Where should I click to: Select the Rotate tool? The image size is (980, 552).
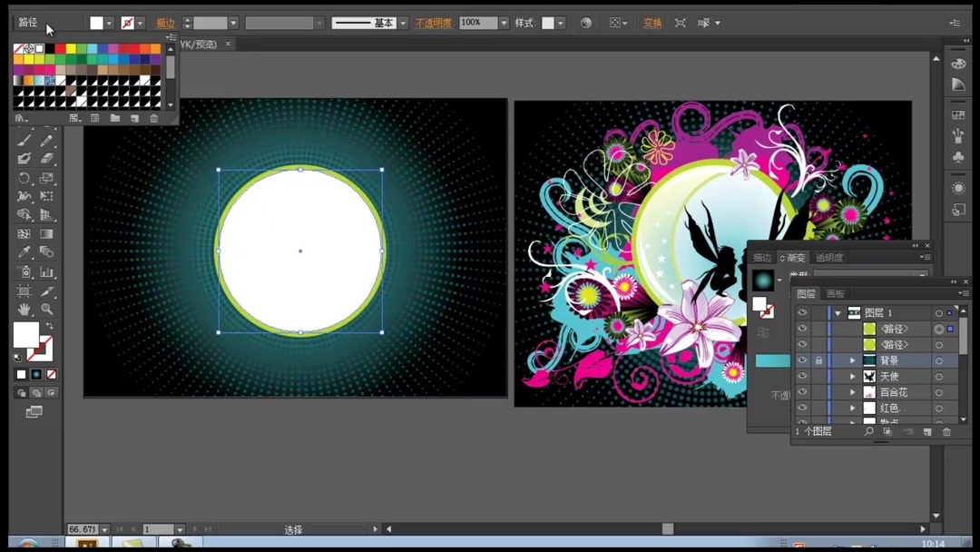click(x=24, y=178)
